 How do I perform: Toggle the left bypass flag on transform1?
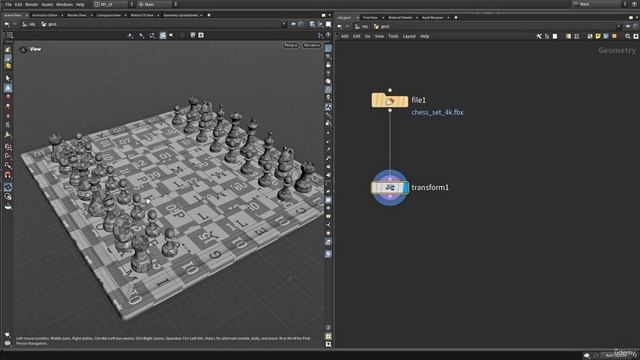pos(373,188)
